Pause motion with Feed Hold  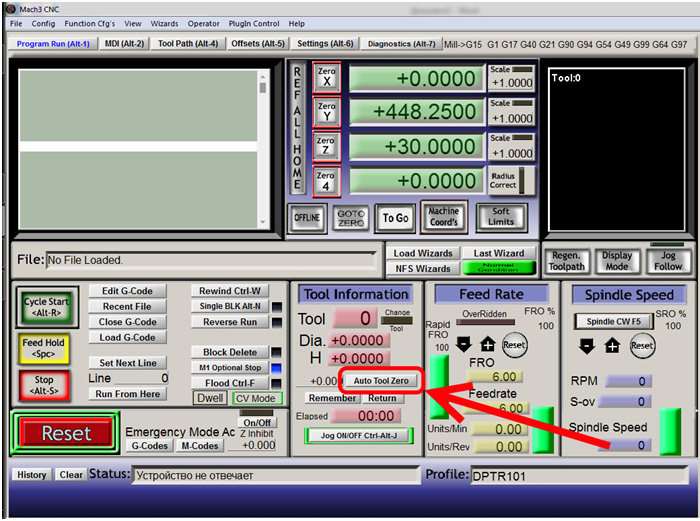click(x=43, y=348)
